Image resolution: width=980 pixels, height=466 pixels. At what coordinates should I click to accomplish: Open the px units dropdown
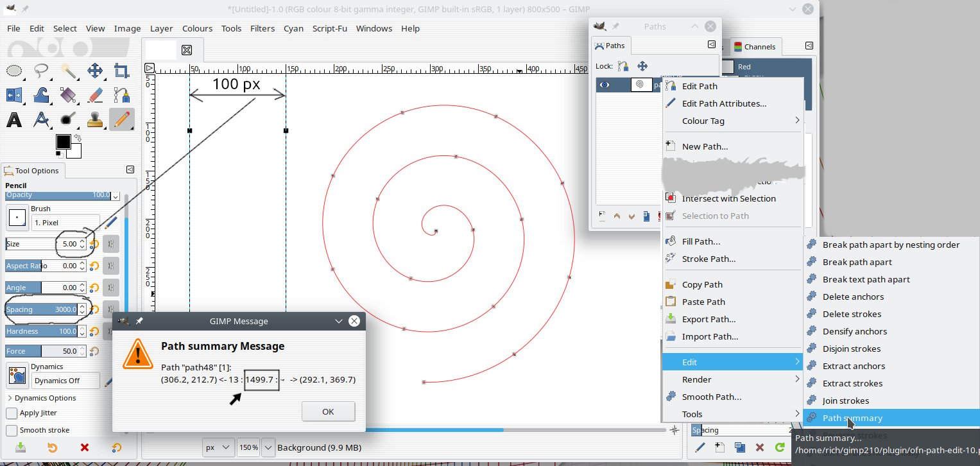[218, 447]
